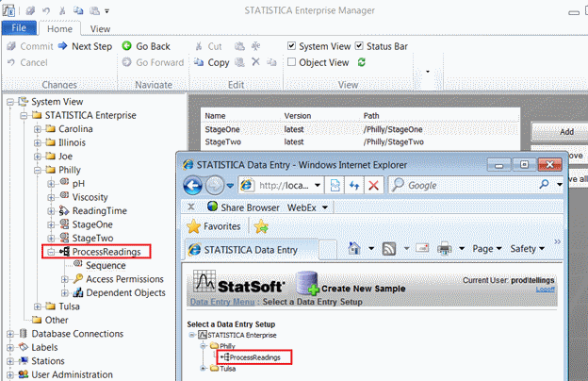Image resolution: width=588 pixels, height=381 pixels.
Task: Uncheck the Status Bar checkbox
Action: 359,46
